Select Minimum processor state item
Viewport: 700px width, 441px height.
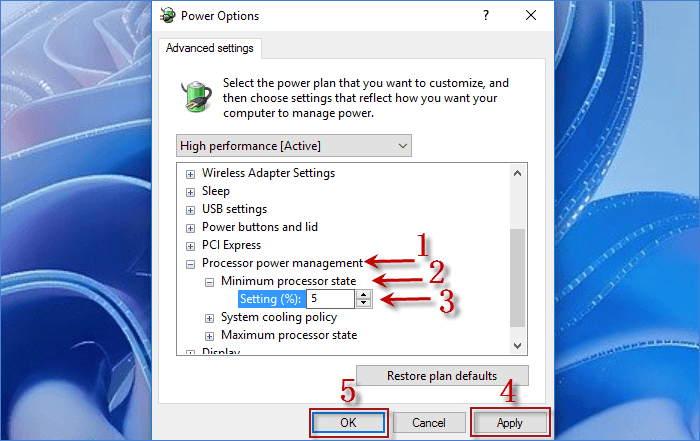288,281
